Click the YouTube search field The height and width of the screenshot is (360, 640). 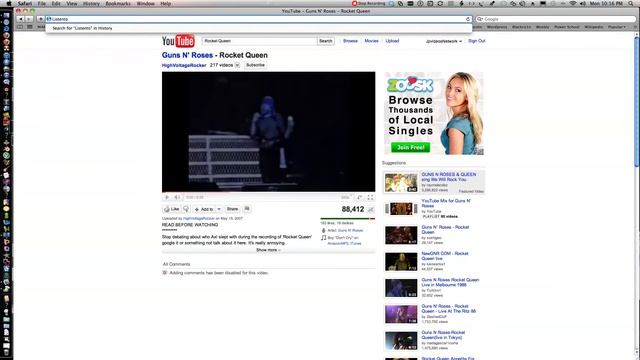(259, 41)
